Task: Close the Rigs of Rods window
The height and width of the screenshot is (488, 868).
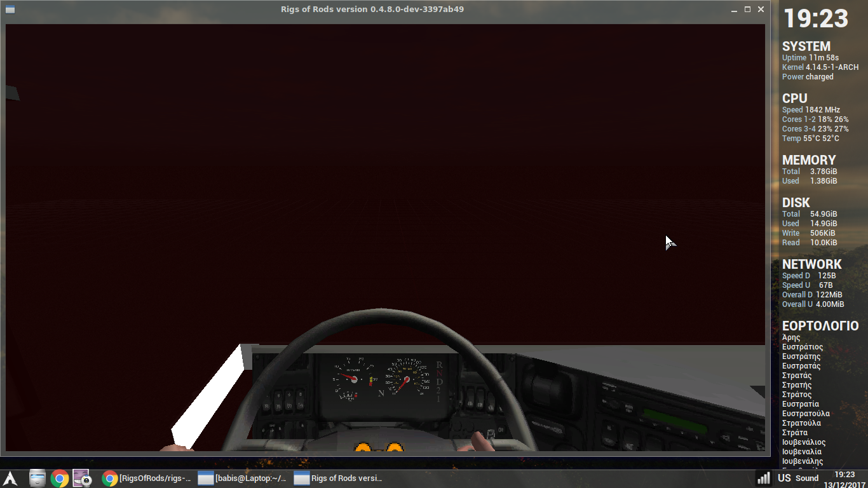Action: [761, 10]
